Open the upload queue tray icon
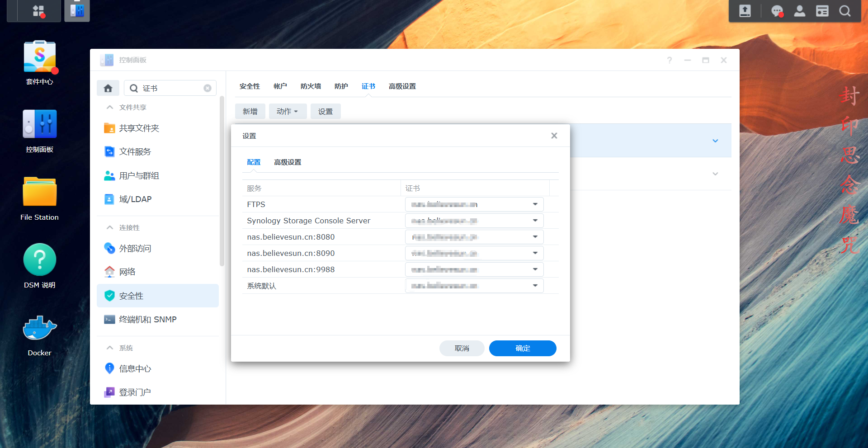Image resolution: width=868 pixels, height=448 pixels. [745, 11]
